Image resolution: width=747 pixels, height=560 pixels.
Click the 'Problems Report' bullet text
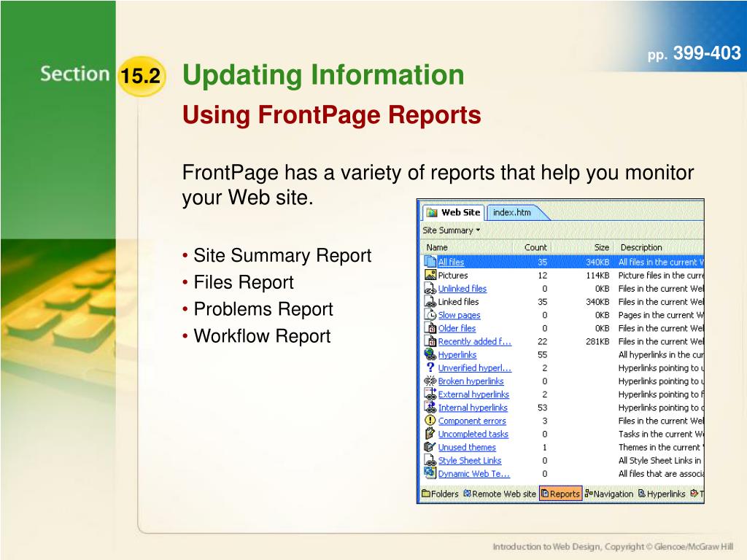click(263, 309)
